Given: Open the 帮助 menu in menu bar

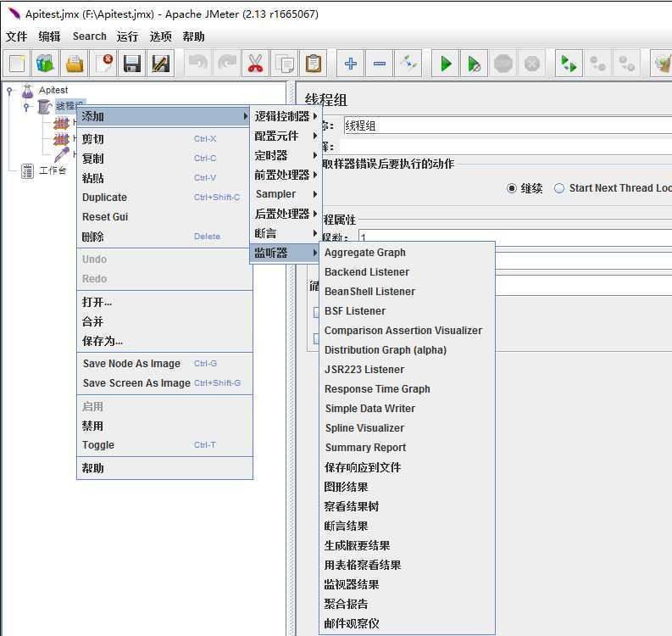Looking at the screenshot, I should click(x=193, y=36).
